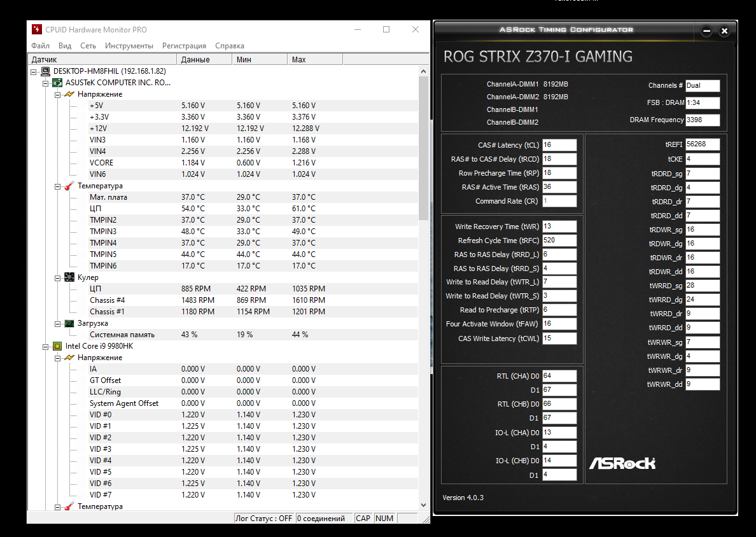The height and width of the screenshot is (537, 756).
Task: Open the Вид menu
Action: tap(65, 46)
